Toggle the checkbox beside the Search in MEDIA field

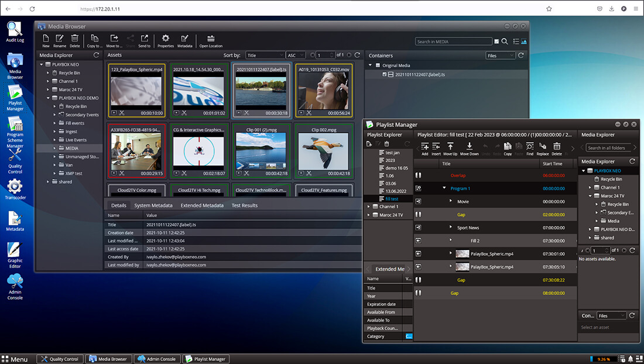(x=496, y=42)
